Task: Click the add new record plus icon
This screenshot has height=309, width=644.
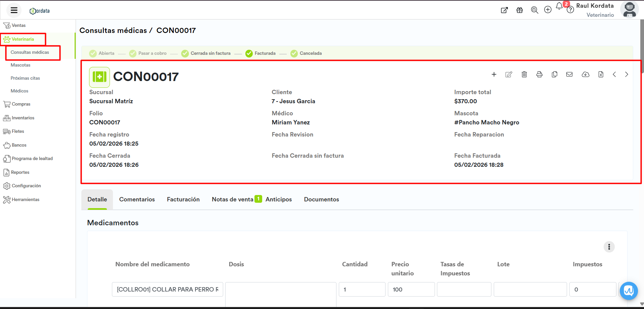Action: (x=494, y=74)
